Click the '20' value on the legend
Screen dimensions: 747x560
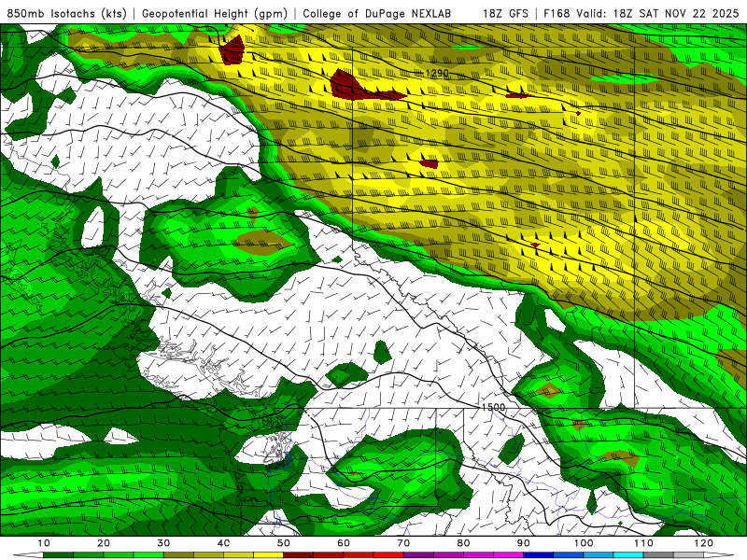104,543
